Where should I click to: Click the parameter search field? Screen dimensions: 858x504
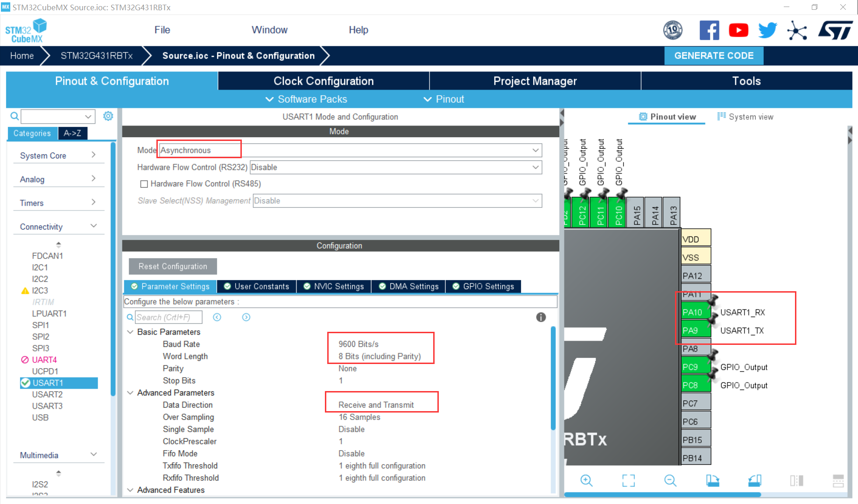pos(169,317)
